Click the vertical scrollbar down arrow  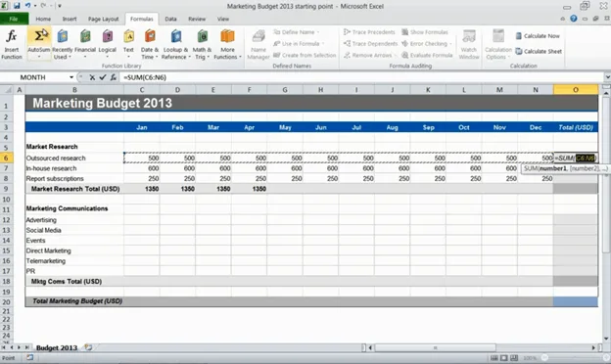[606, 339]
